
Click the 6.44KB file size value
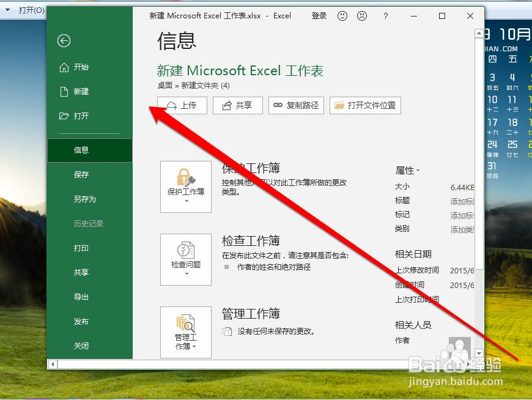coord(462,187)
